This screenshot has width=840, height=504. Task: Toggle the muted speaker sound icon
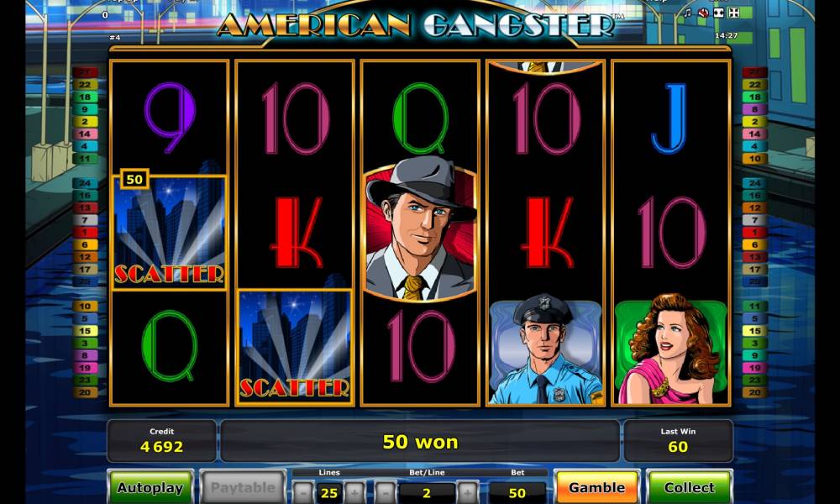703,13
